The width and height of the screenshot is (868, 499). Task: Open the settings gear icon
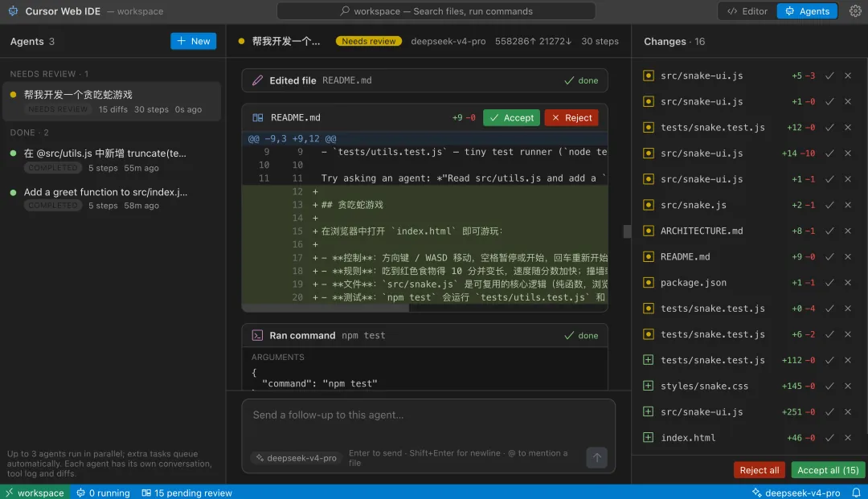pyautogui.click(x=855, y=11)
